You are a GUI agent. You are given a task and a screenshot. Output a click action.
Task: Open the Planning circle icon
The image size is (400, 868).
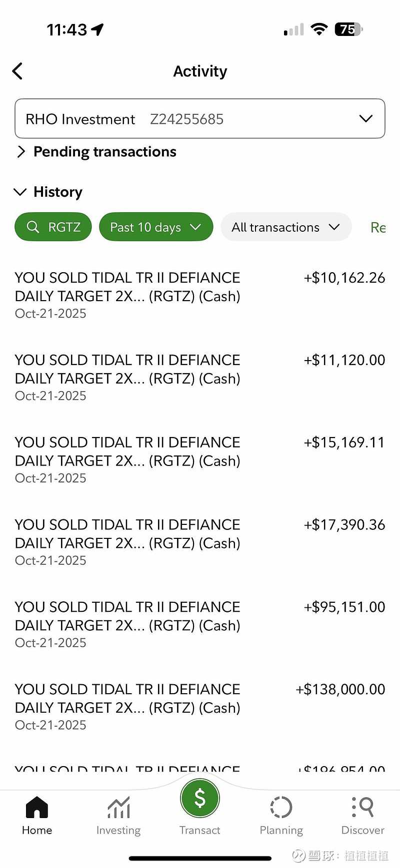pyautogui.click(x=281, y=808)
